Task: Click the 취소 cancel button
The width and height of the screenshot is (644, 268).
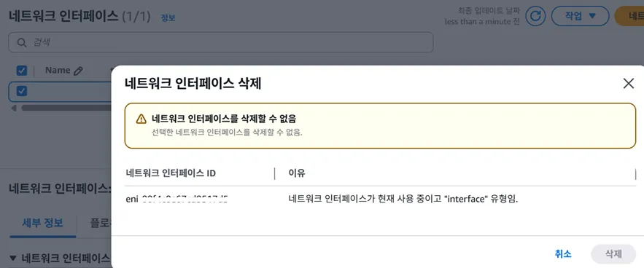Action: tap(562, 254)
